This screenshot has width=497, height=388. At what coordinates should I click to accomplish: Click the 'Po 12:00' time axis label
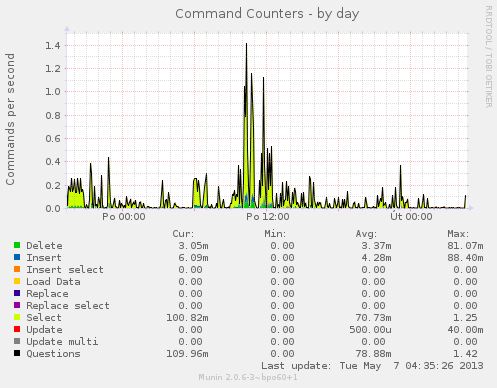click(x=268, y=217)
